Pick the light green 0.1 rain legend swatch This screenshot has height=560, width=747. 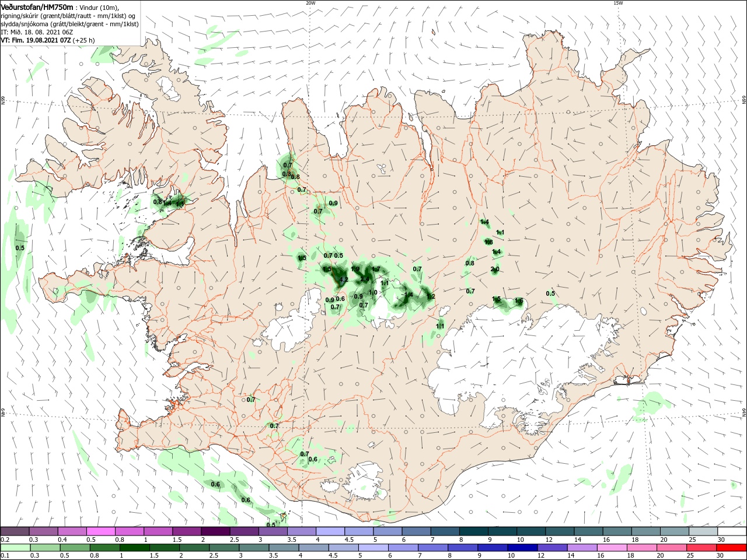pyautogui.click(x=15, y=547)
